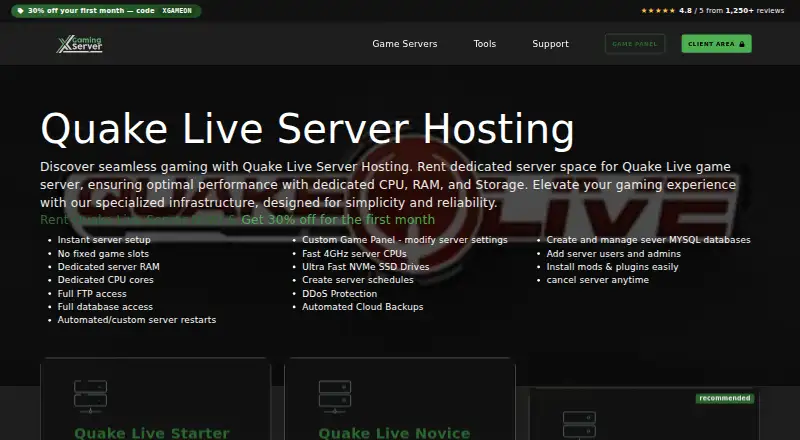Click the text Create and manage sever MYSQL databases
The width and height of the screenshot is (800, 440).
648,240
